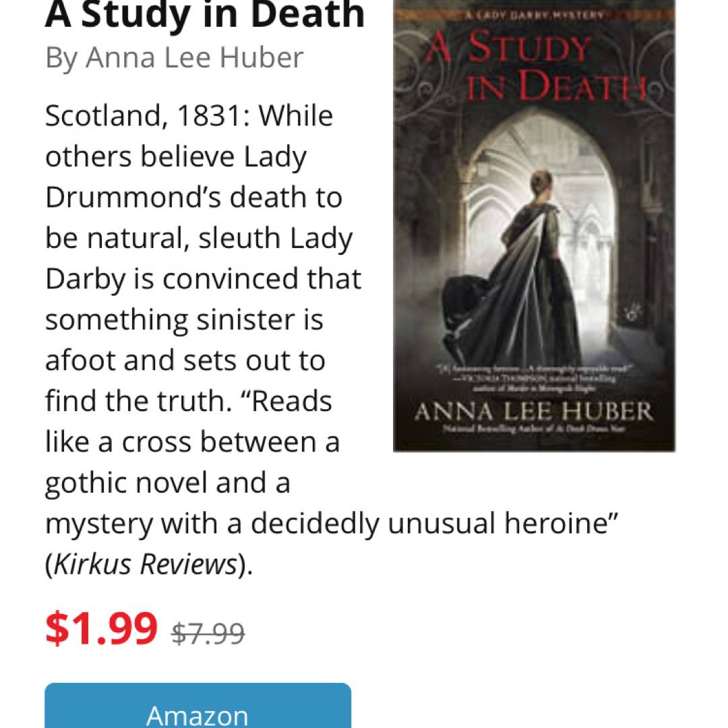Click the red $1.99 sale price
The height and width of the screenshot is (728, 728).
(101, 628)
